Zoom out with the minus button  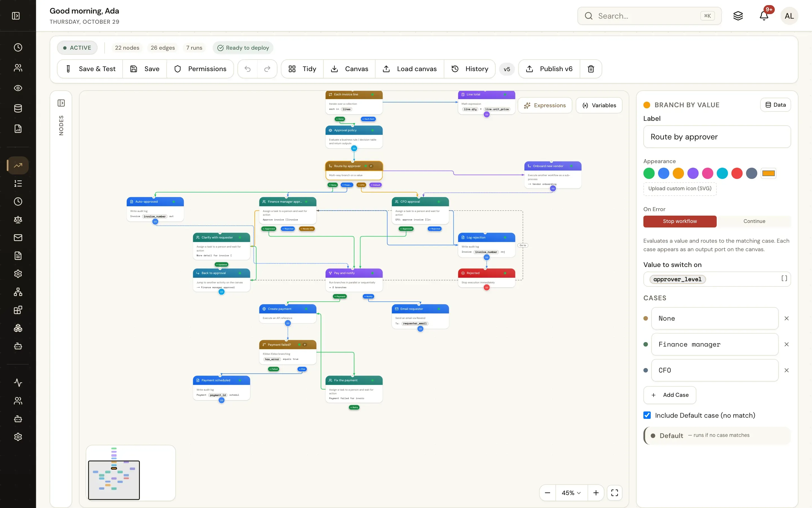click(548, 492)
